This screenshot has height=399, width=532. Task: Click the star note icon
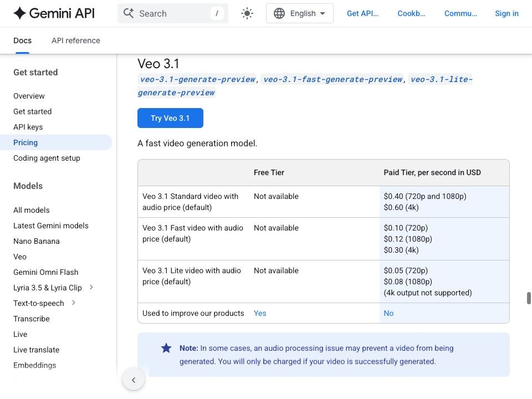tap(166, 348)
